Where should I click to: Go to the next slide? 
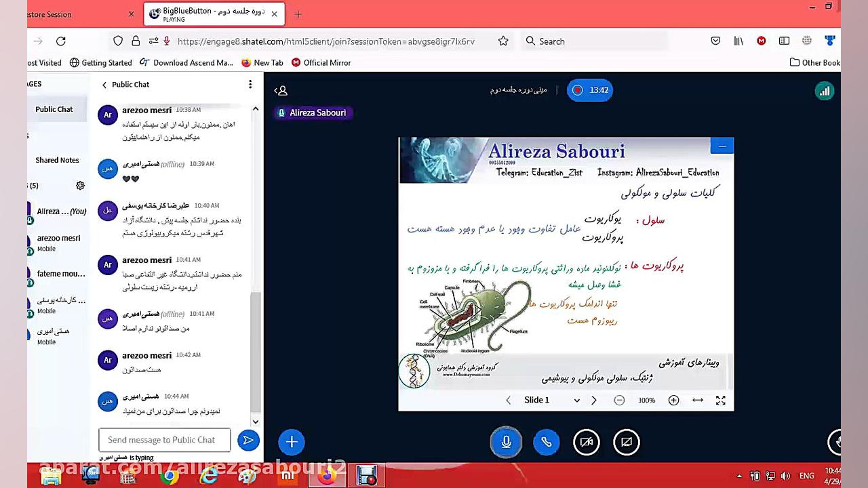click(x=594, y=400)
